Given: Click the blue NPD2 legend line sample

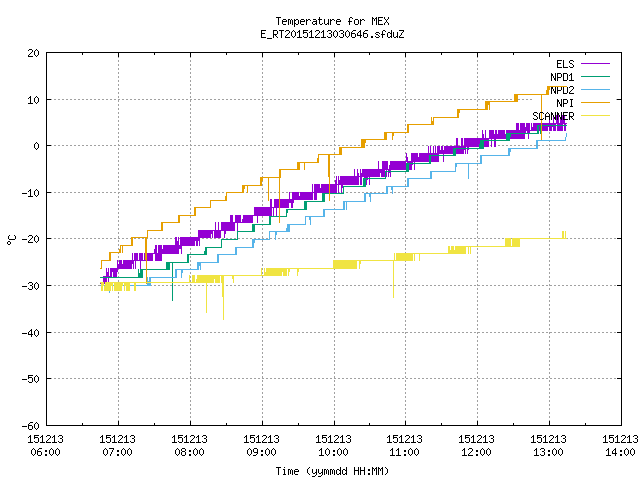Looking at the screenshot, I should tap(595, 90).
